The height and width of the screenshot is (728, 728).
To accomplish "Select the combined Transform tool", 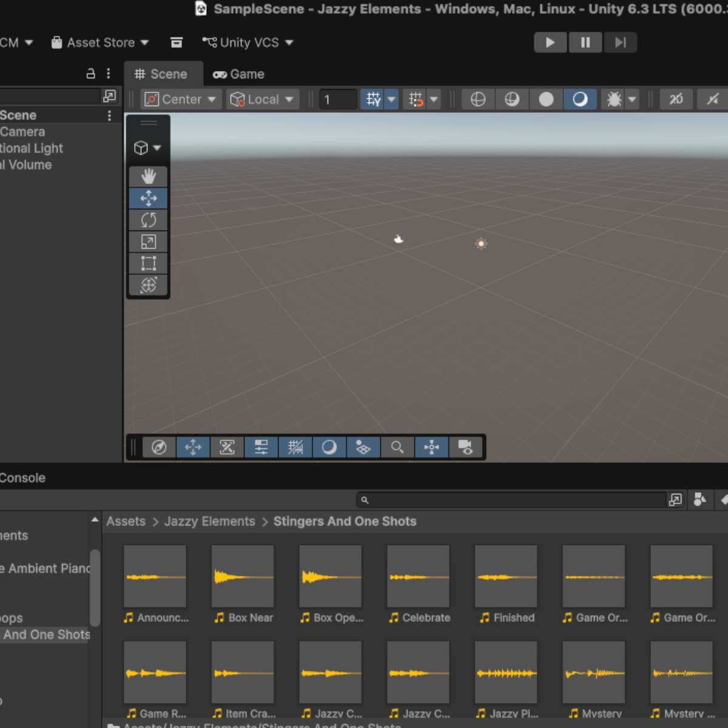I will click(149, 285).
